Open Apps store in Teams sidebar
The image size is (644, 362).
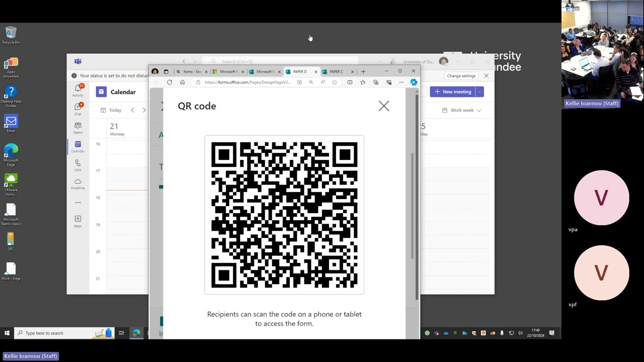point(78,221)
